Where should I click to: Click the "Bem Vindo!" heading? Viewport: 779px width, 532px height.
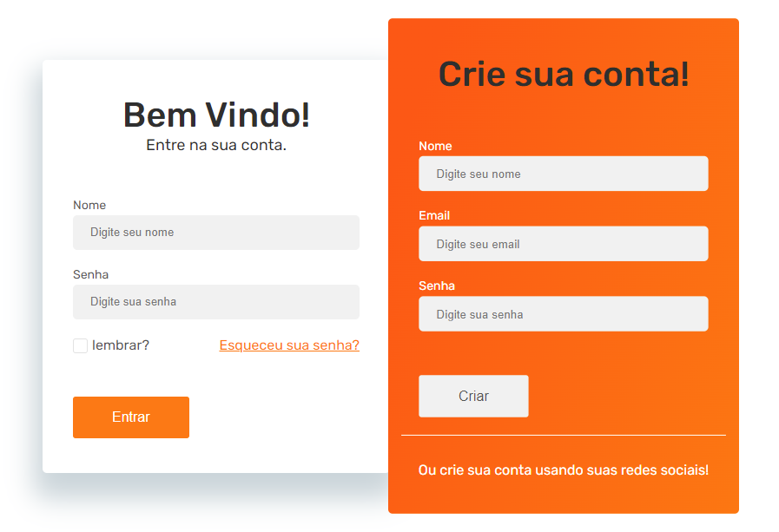pos(215,114)
